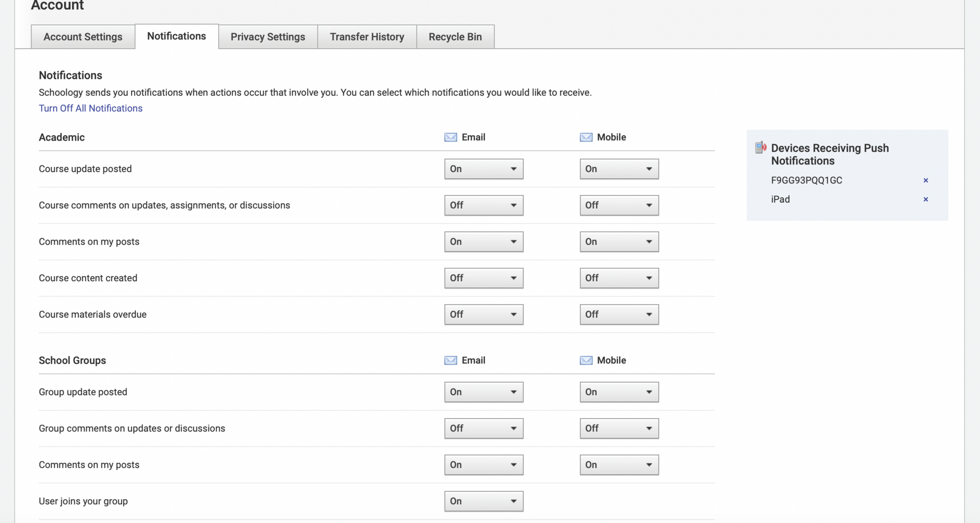Viewport: 980px width, 523px height.
Task: Switch to the Account Settings tab
Action: click(x=83, y=37)
